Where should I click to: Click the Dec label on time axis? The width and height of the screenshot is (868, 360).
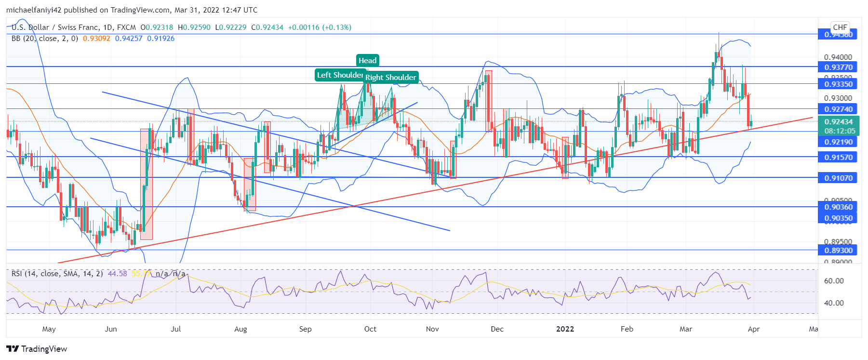pyautogui.click(x=497, y=329)
